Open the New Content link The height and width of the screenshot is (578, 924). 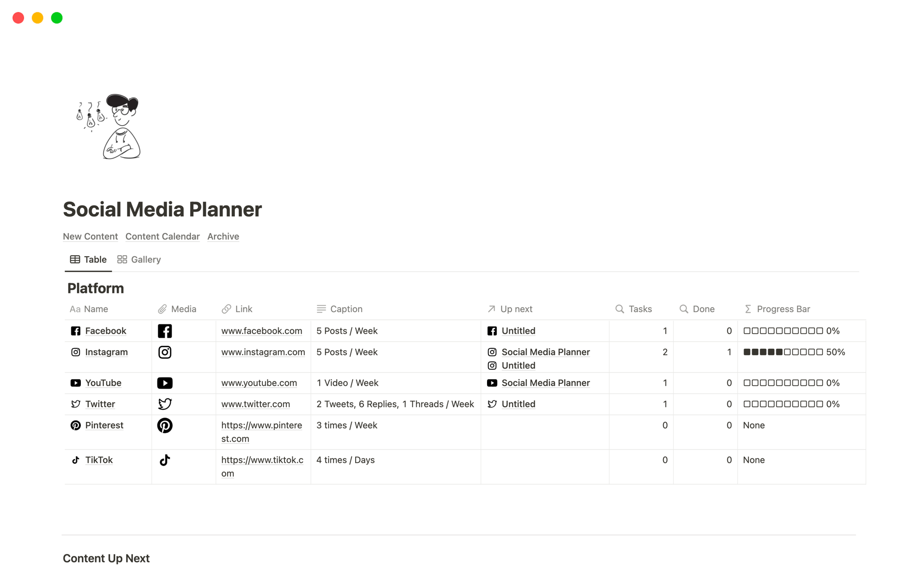point(90,236)
